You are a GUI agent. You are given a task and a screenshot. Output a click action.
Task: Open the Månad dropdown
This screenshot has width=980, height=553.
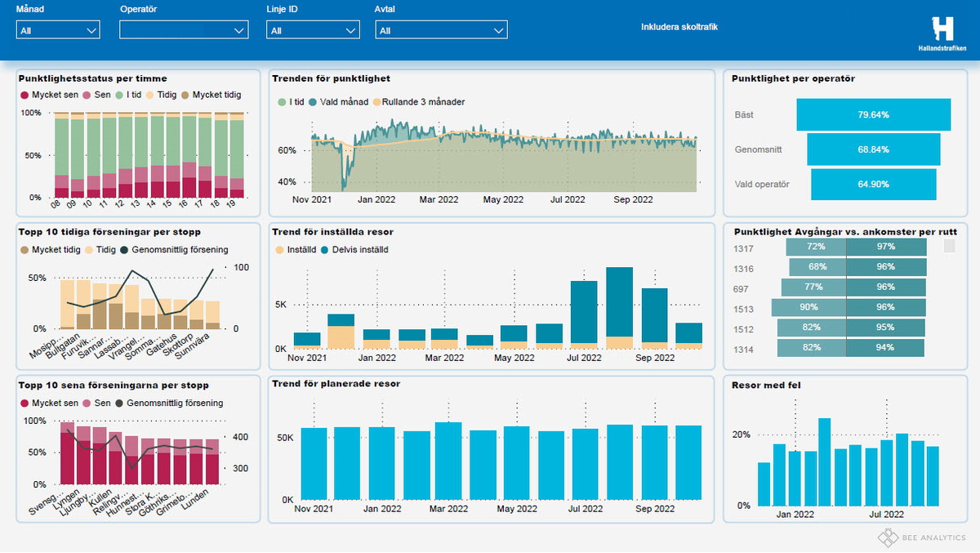[58, 30]
